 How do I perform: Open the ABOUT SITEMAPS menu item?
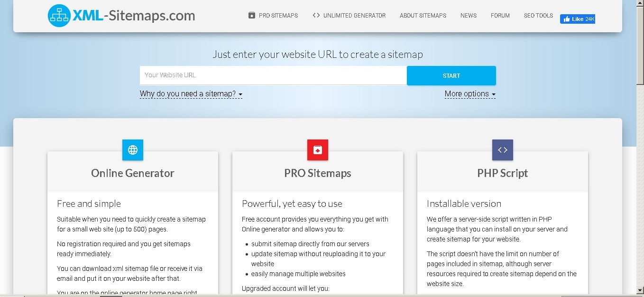pos(423,15)
